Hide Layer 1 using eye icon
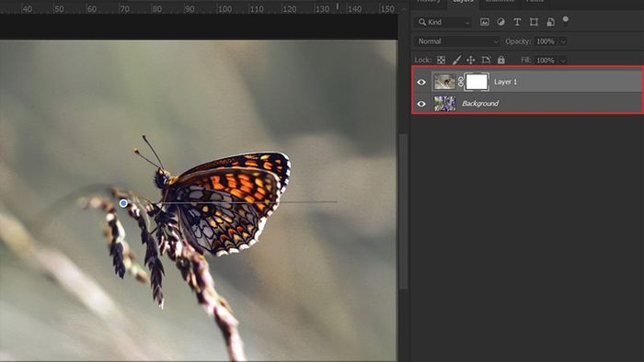The height and width of the screenshot is (362, 644). click(x=421, y=82)
